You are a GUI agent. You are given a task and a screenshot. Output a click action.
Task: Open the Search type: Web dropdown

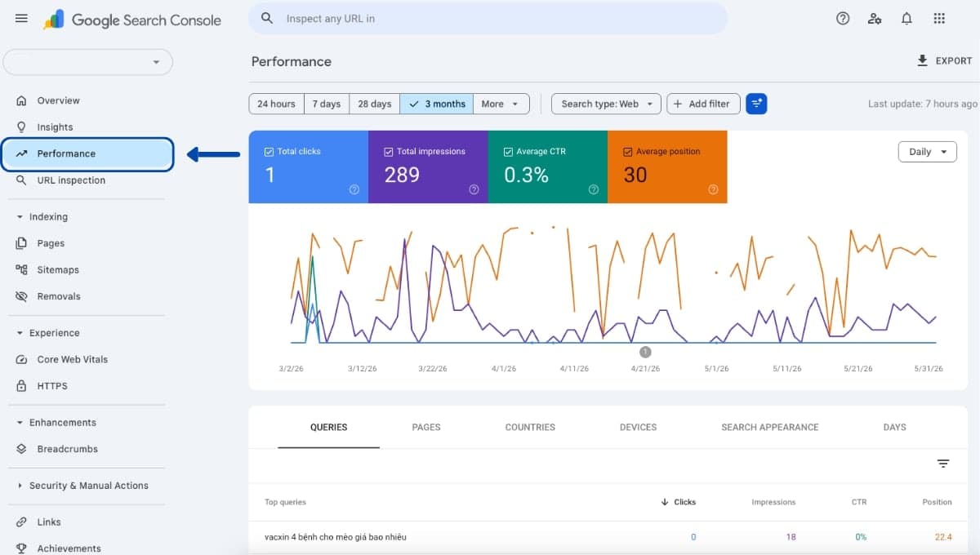606,104
